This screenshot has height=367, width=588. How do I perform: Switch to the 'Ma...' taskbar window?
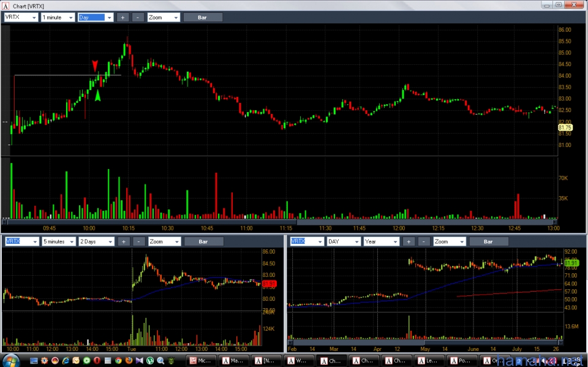click(x=233, y=361)
